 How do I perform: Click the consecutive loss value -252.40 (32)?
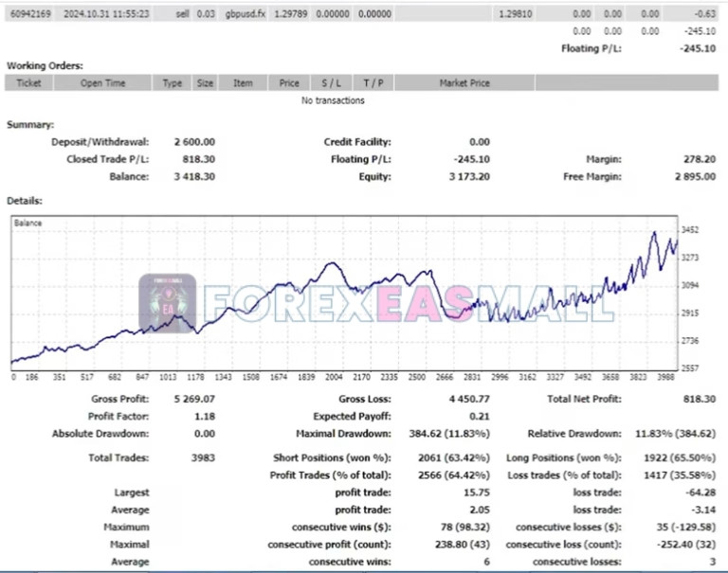(x=686, y=545)
